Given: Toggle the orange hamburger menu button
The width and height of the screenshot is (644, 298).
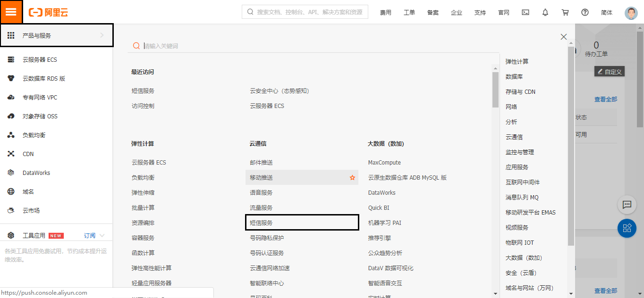Looking at the screenshot, I should point(11,12).
